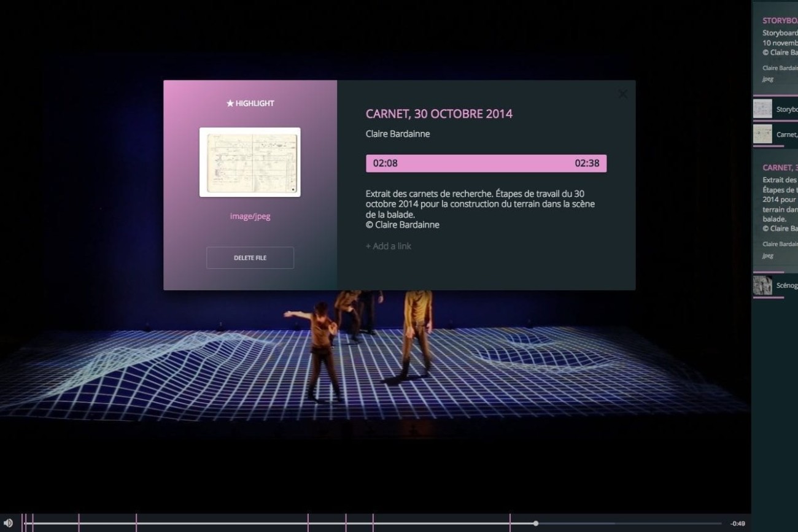Select the Carnet thumbnail in sidebar list

(762, 134)
